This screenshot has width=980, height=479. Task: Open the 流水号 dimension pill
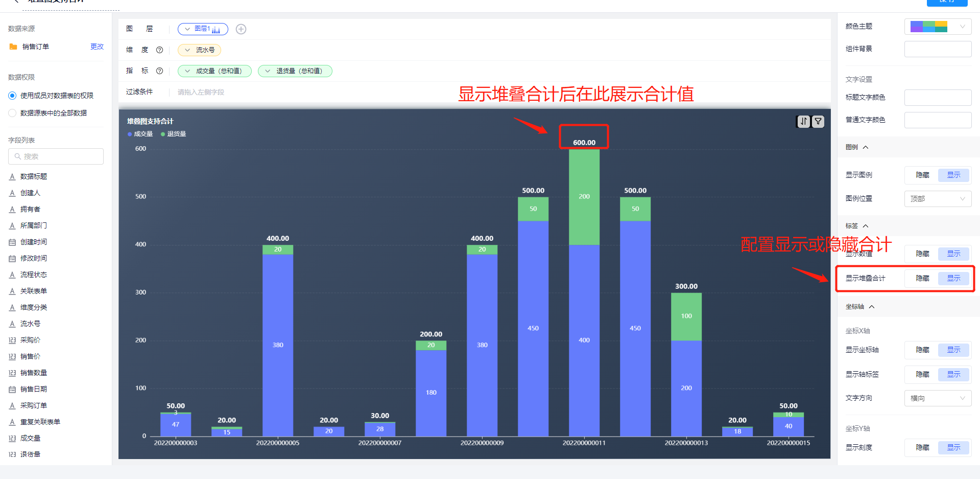pyautogui.click(x=199, y=50)
